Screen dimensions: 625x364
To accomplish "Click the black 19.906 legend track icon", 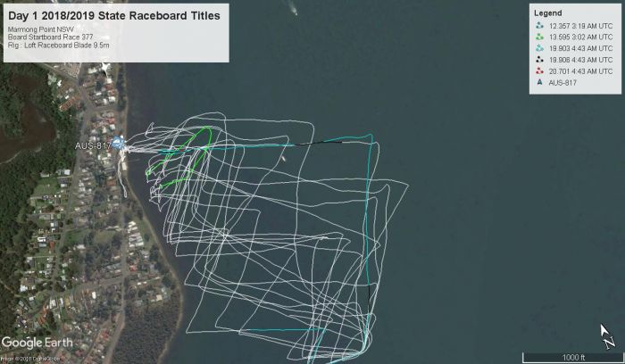I will [x=539, y=60].
